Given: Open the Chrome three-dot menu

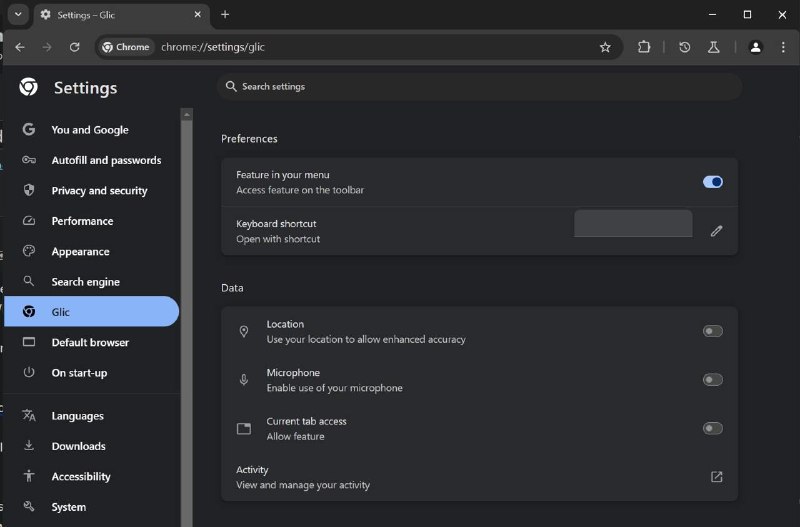Looking at the screenshot, I should (783, 47).
